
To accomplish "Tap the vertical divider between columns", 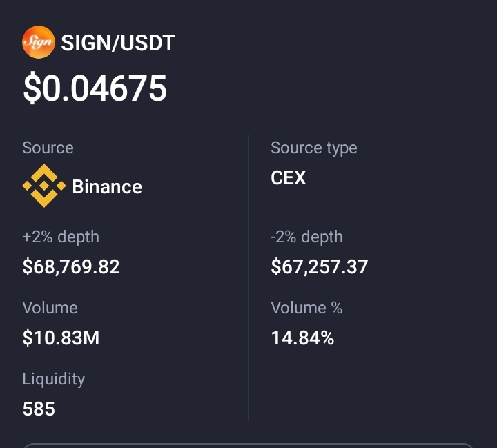I will pyautogui.click(x=248, y=276).
